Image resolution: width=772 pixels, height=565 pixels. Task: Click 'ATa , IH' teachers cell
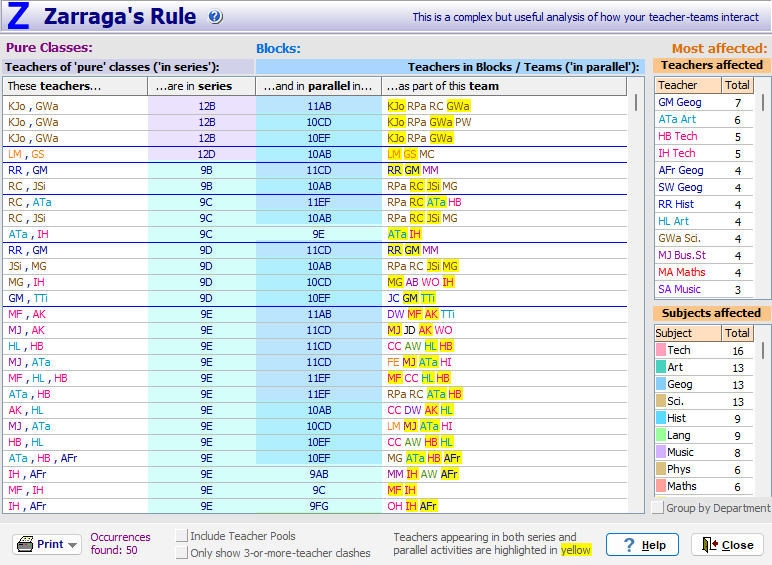[75, 234]
